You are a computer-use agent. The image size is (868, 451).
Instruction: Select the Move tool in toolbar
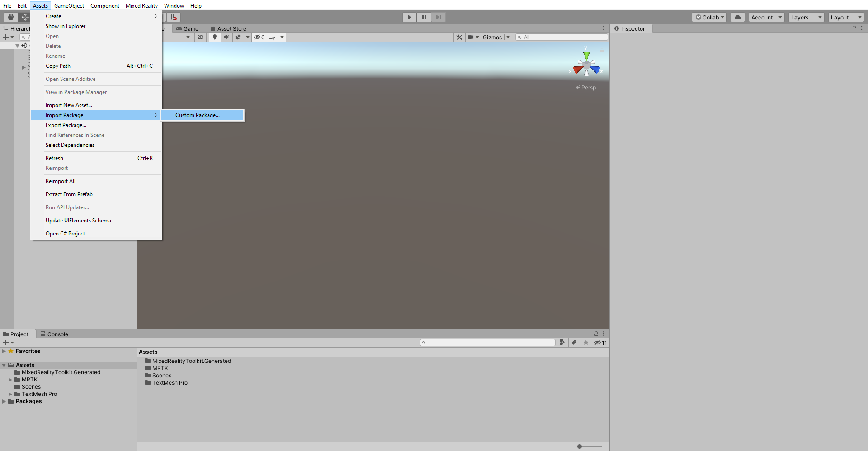coord(24,17)
